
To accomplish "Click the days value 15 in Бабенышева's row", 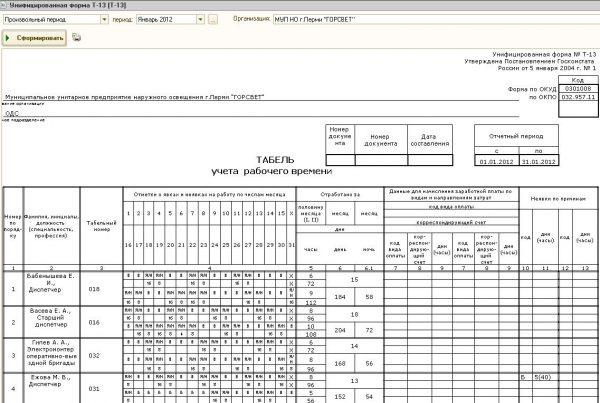I will (354, 280).
